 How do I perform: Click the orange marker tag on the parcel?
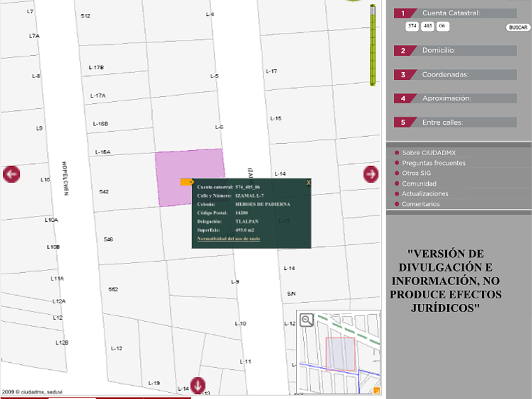point(187,182)
